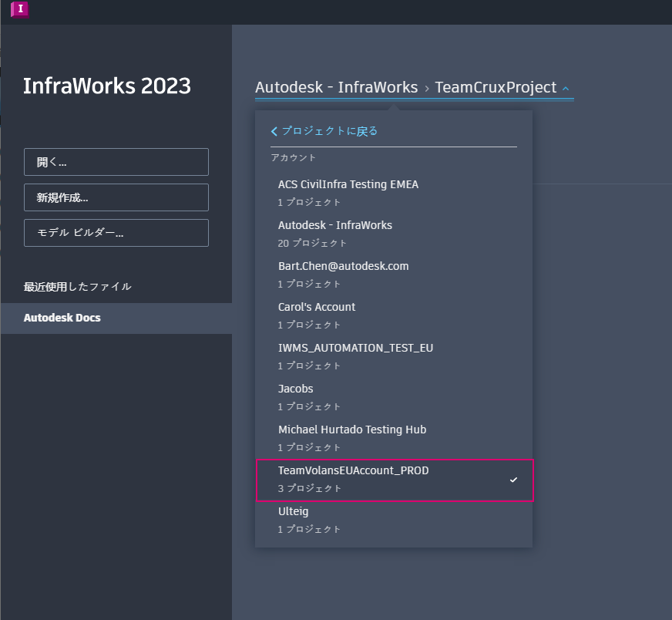The image size is (672, 620).
Task: Click the back chevron beside プロジェクトに戻る
Action: pyautogui.click(x=274, y=131)
